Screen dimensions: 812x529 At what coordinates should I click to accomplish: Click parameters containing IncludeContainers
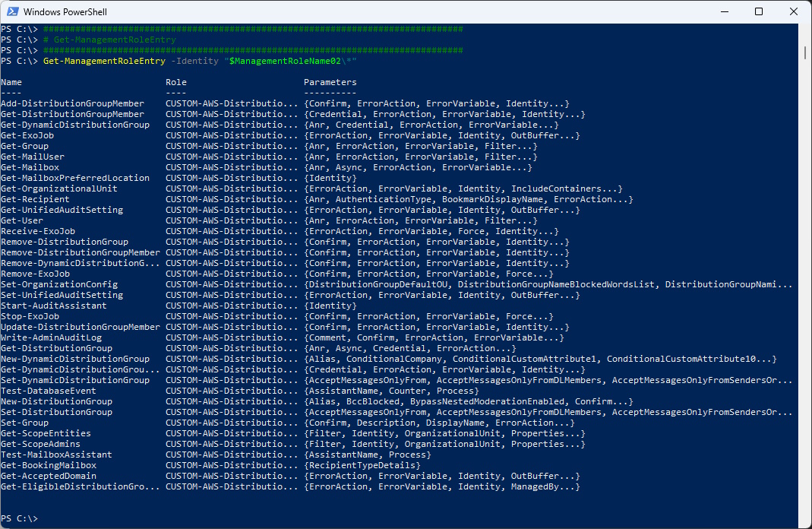(x=463, y=188)
